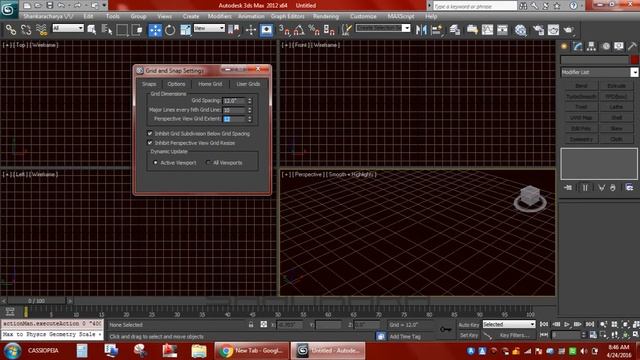The width and height of the screenshot is (640, 360).
Task: Open the 3ds Max application menu logo
Action: click(x=8, y=9)
